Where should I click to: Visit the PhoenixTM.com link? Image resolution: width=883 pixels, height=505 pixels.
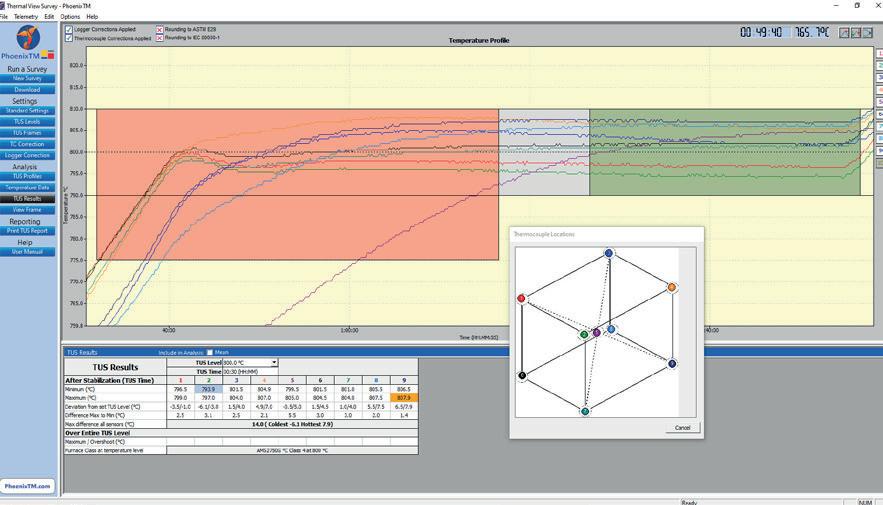[28, 486]
